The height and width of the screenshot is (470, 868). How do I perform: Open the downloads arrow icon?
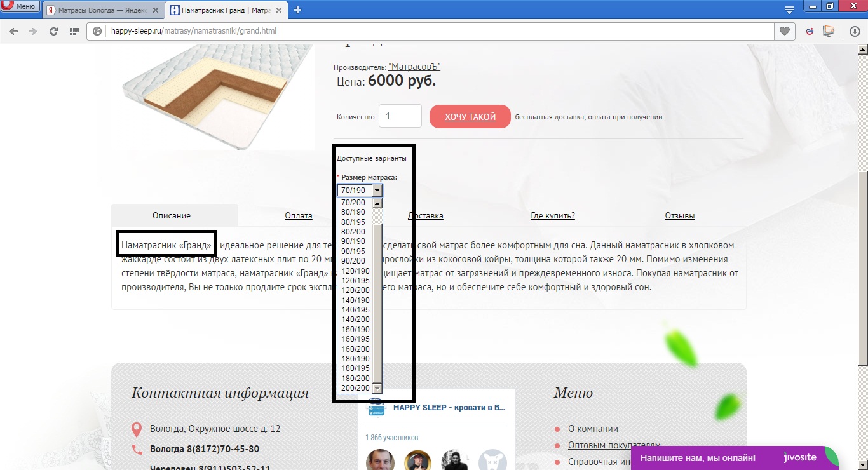[855, 31]
